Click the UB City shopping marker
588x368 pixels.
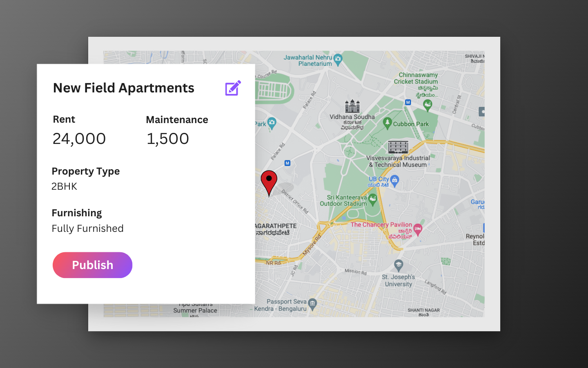[x=394, y=181]
